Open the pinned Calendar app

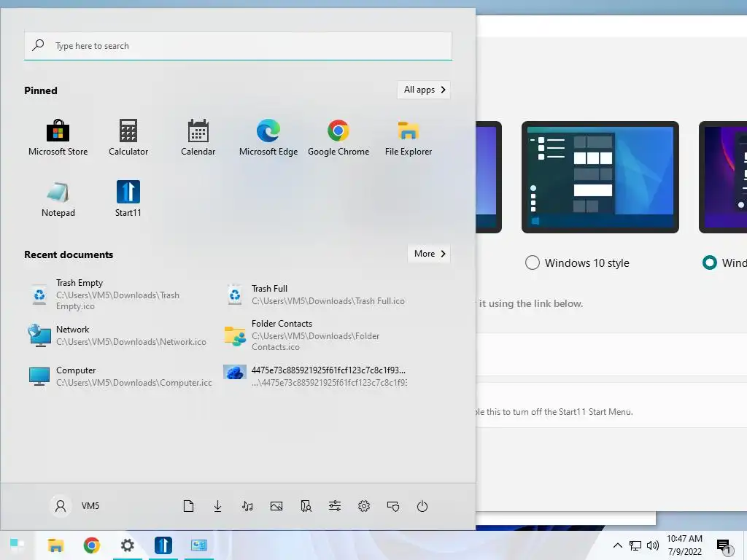pos(198,138)
